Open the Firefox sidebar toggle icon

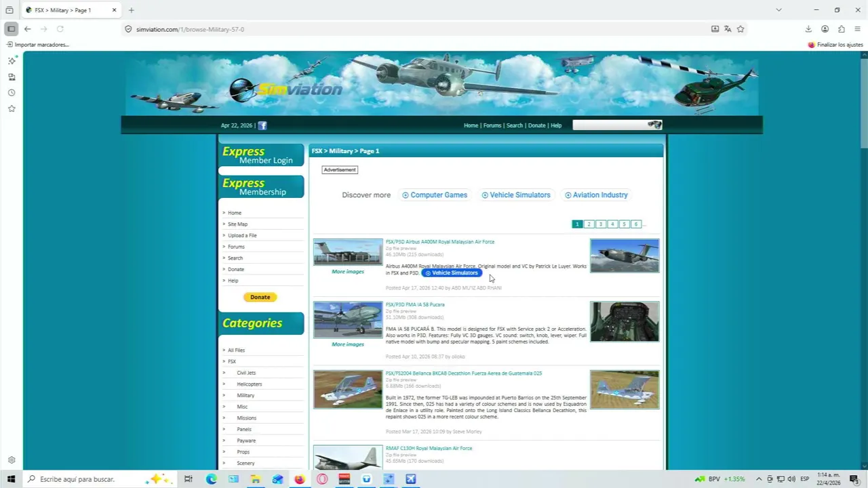click(x=11, y=29)
